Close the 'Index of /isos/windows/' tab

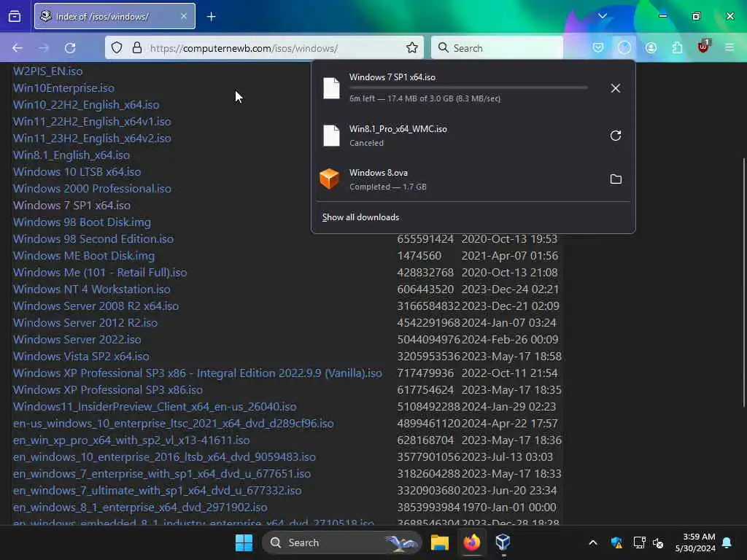point(184,16)
